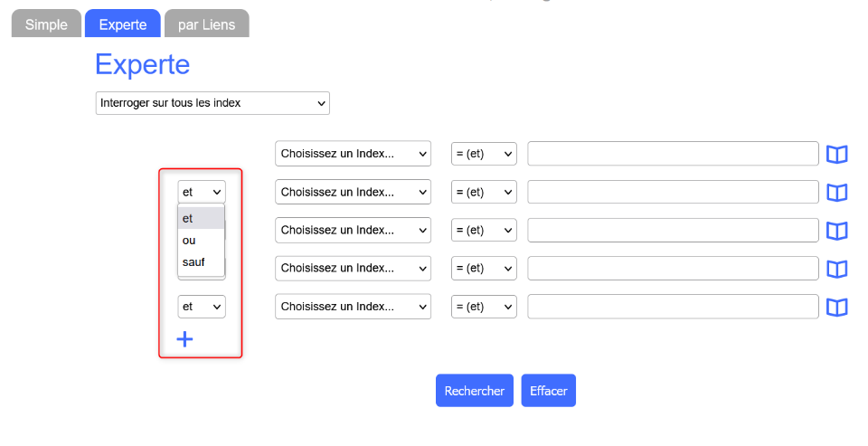Select 'ou' in the open operator list
Viewport: 868px width, 446px height.
(x=189, y=241)
